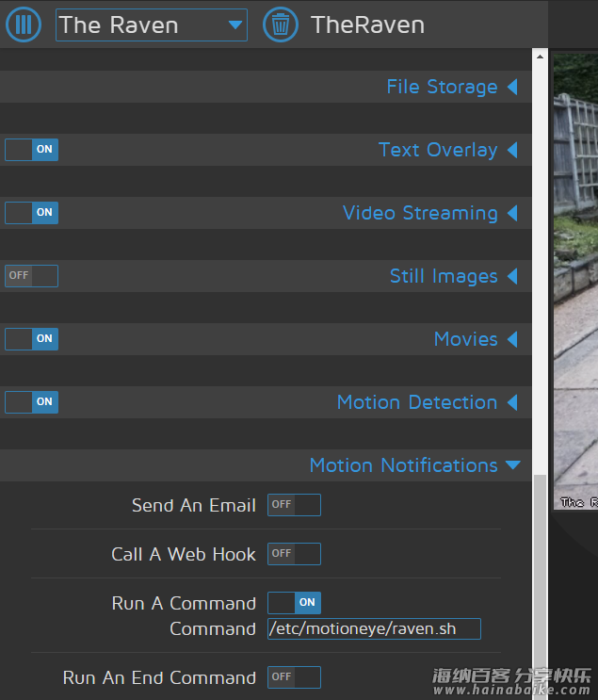Toggle the settings panel hamburger icon
This screenshot has width=598, height=700.
click(24, 24)
